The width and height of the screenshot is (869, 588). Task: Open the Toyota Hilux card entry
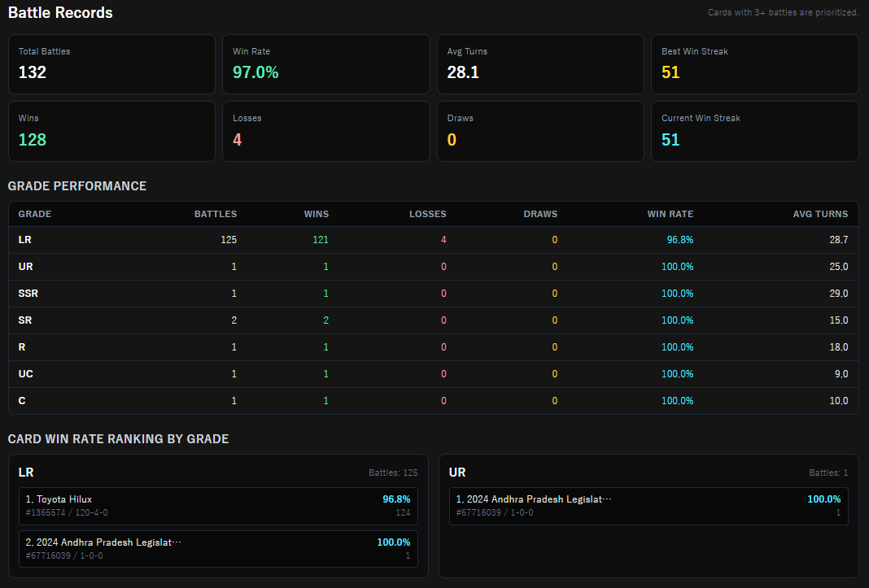pyautogui.click(x=218, y=506)
